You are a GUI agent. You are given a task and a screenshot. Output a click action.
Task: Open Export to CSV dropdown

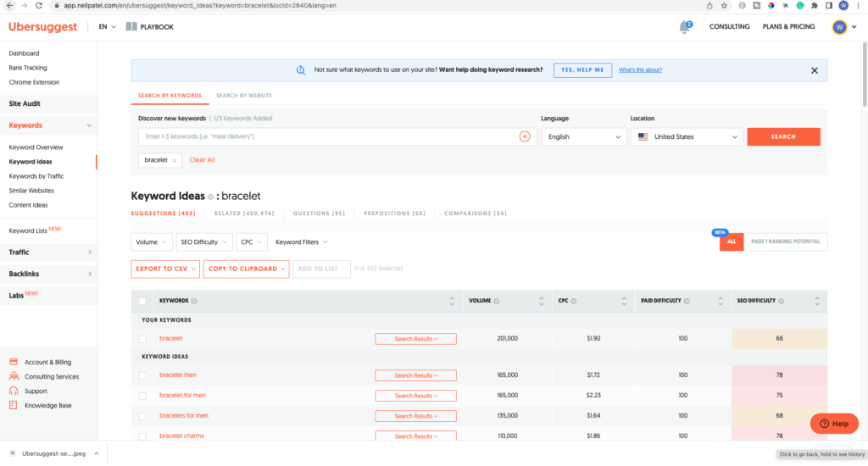click(x=165, y=269)
